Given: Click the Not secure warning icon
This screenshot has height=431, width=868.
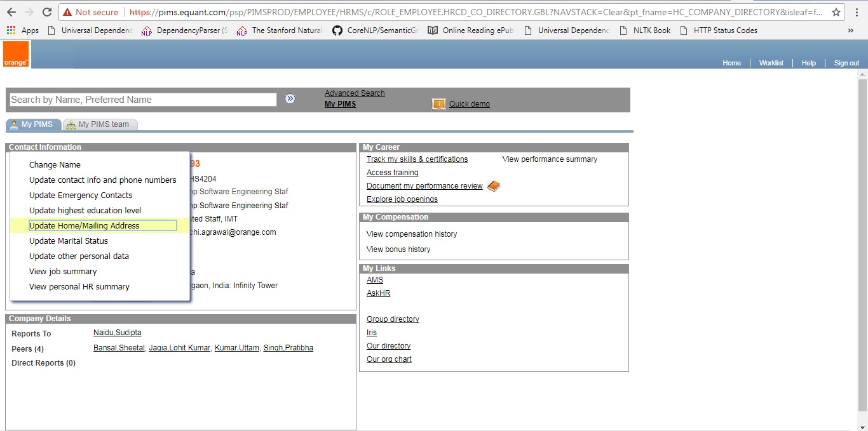Looking at the screenshot, I should (67, 12).
